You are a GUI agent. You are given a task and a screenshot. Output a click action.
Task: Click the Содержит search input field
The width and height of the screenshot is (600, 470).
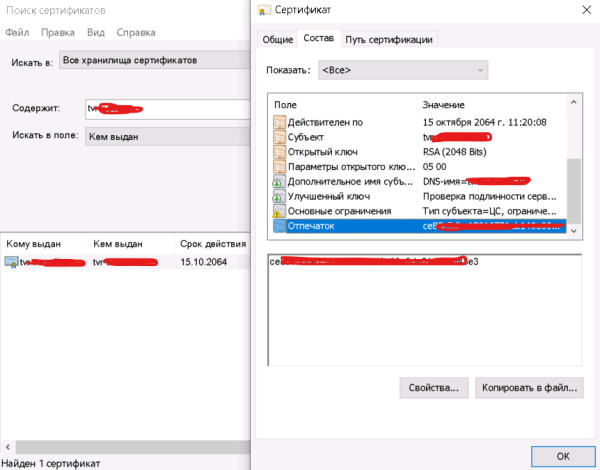[168, 109]
